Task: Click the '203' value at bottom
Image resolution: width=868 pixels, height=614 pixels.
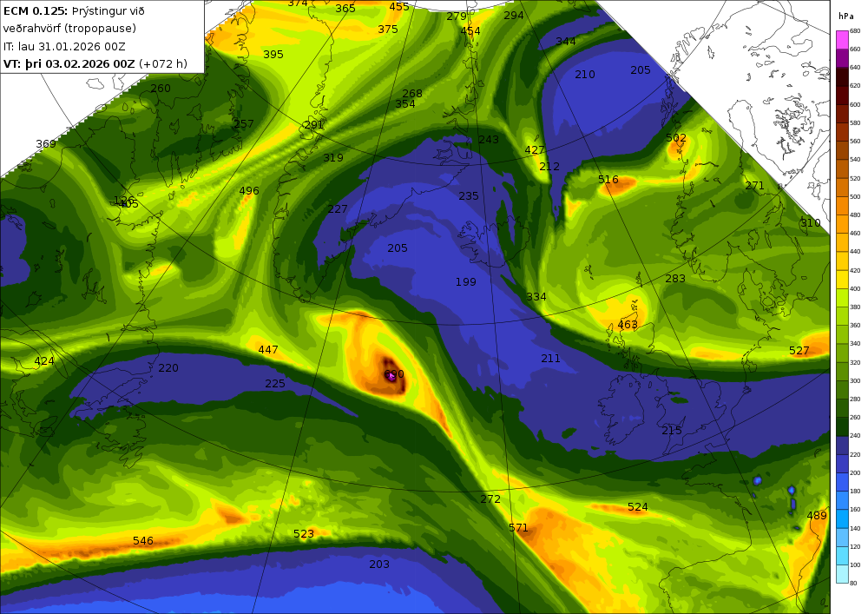Action: (379, 564)
